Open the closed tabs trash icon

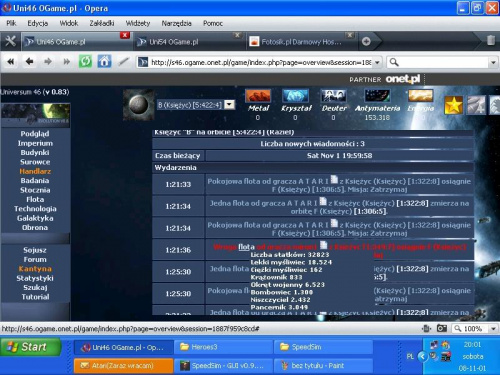point(491,41)
